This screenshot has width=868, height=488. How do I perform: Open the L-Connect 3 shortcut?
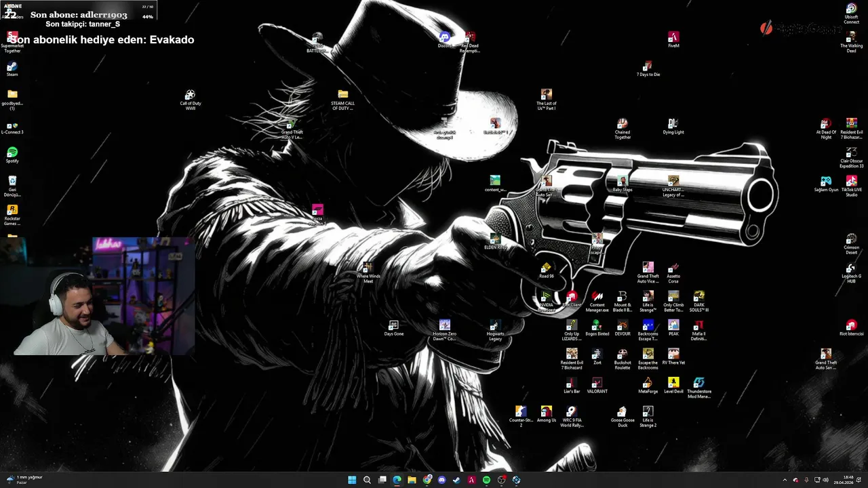[12, 127]
